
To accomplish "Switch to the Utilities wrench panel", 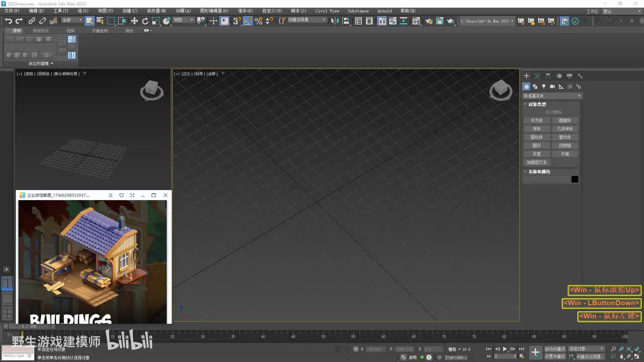I will [580, 76].
